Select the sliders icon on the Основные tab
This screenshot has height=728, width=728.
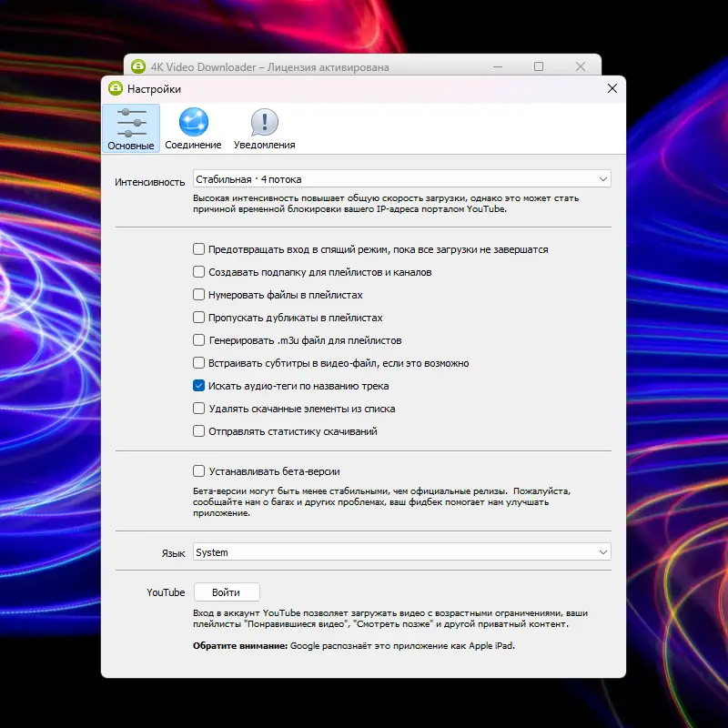130,121
